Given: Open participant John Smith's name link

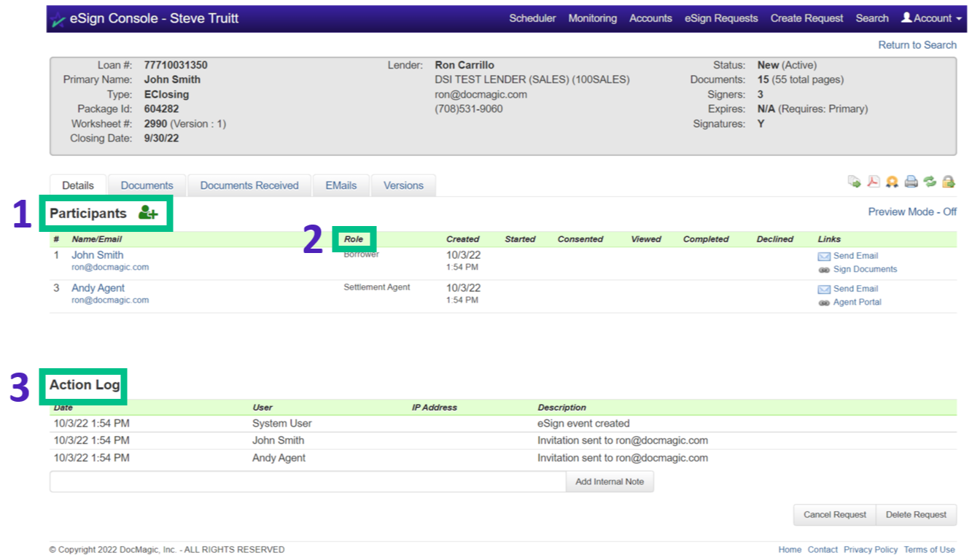Looking at the screenshot, I should (97, 255).
